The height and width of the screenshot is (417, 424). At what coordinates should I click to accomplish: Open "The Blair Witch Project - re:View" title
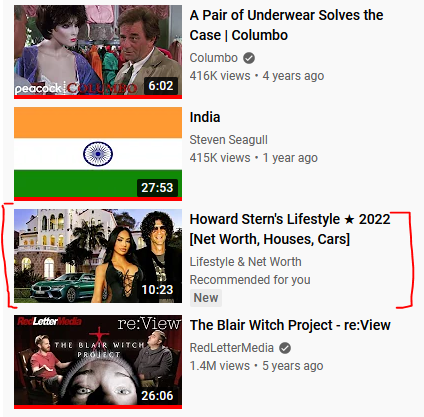pyautogui.click(x=290, y=325)
